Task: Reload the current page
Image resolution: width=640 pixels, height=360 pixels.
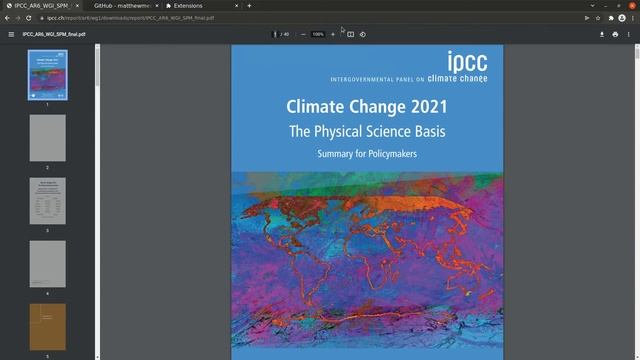Action: [29, 18]
